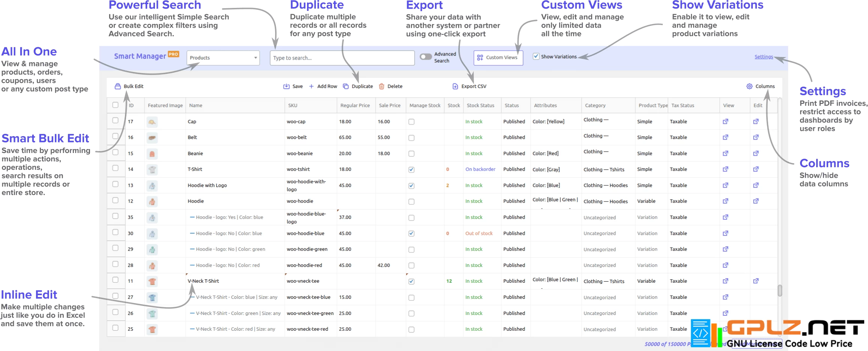Open the Products post type dropdown
This screenshot has height=351, width=868.
223,57
